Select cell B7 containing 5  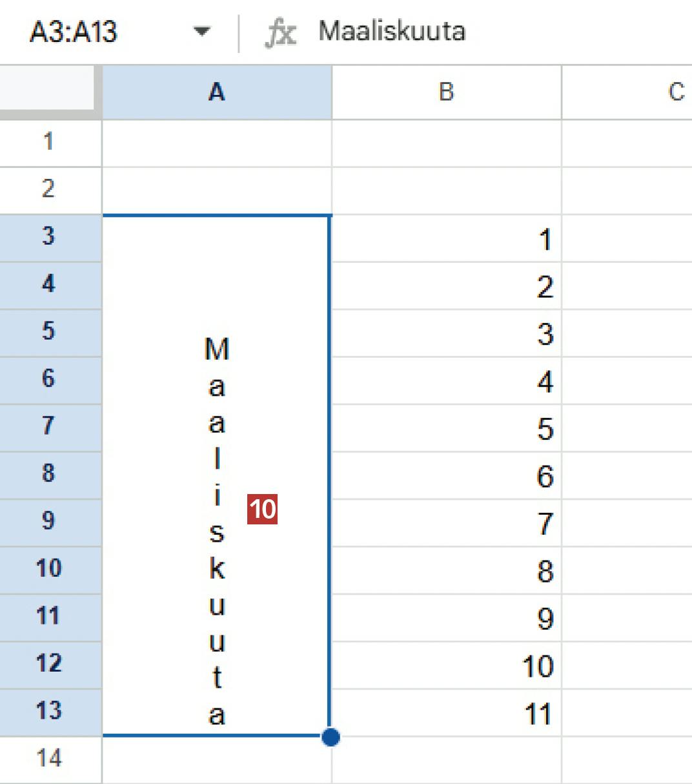[446, 428]
